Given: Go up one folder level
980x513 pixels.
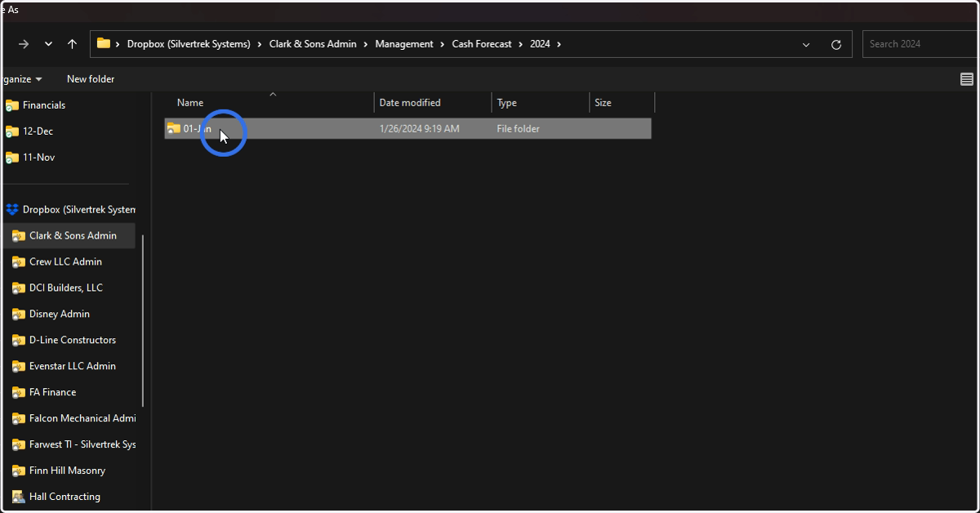Looking at the screenshot, I should (x=72, y=44).
